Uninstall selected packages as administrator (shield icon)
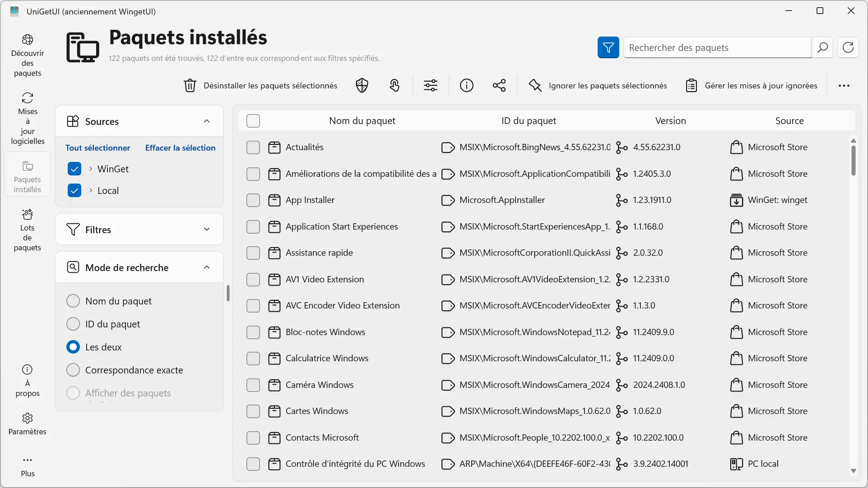 362,85
